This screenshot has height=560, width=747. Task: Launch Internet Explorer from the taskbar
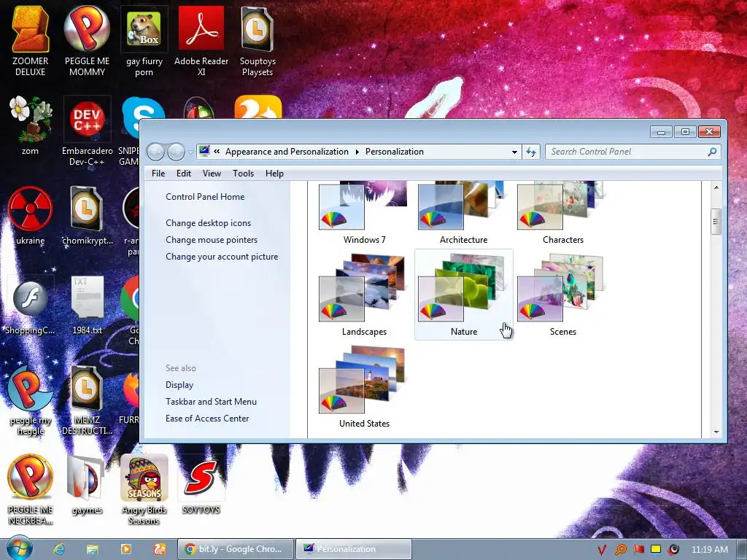59,549
